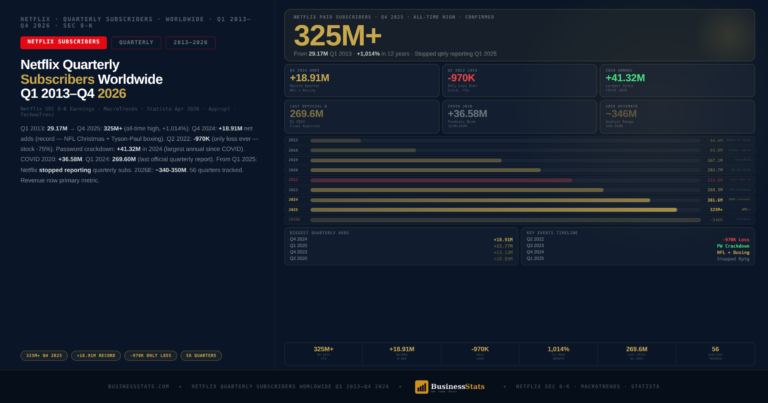This screenshot has height=403, width=768.
Task: Click the large 325M+ headline figure
Action: coord(337,36)
